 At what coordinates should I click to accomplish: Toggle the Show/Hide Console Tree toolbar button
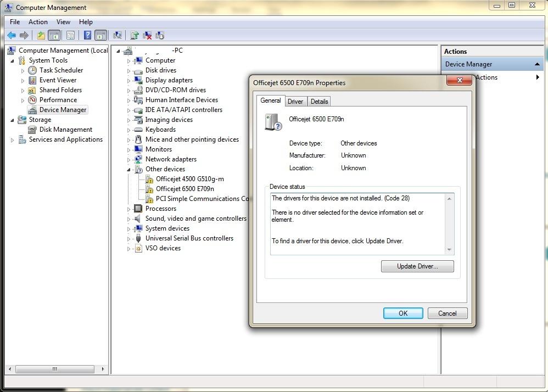point(54,36)
